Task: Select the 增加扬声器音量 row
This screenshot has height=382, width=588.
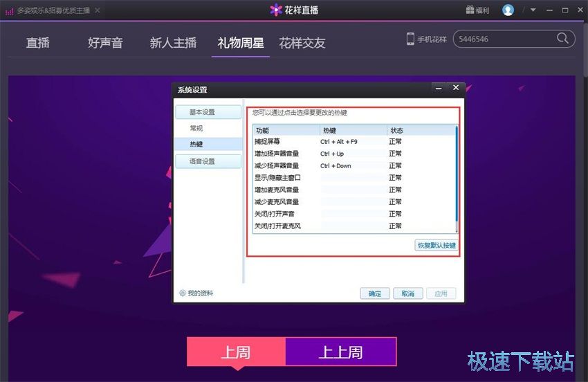Action: (x=354, y=154)
